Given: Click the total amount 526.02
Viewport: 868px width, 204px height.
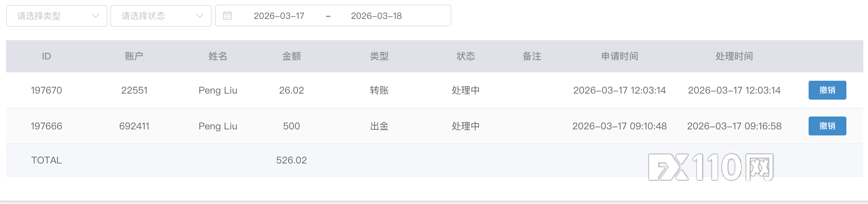Looking at the screenshot, I should [x=292, y=160].
